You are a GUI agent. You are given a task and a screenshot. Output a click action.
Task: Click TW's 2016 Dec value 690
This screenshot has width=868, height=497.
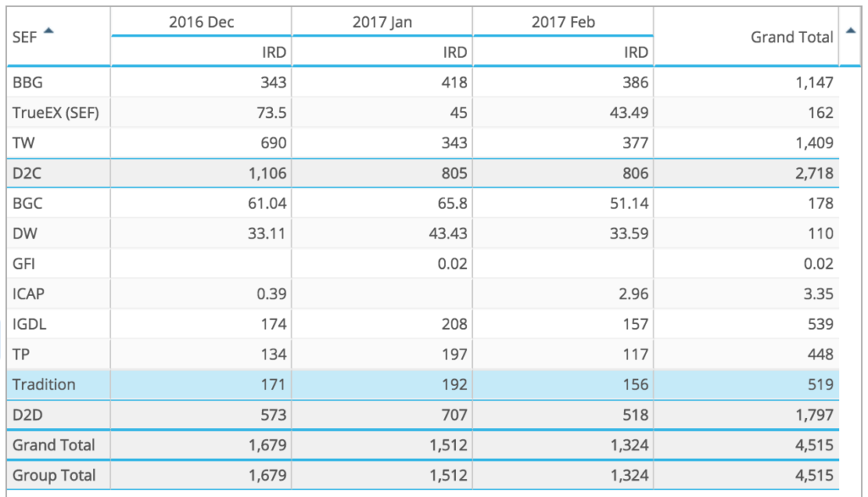274,143
